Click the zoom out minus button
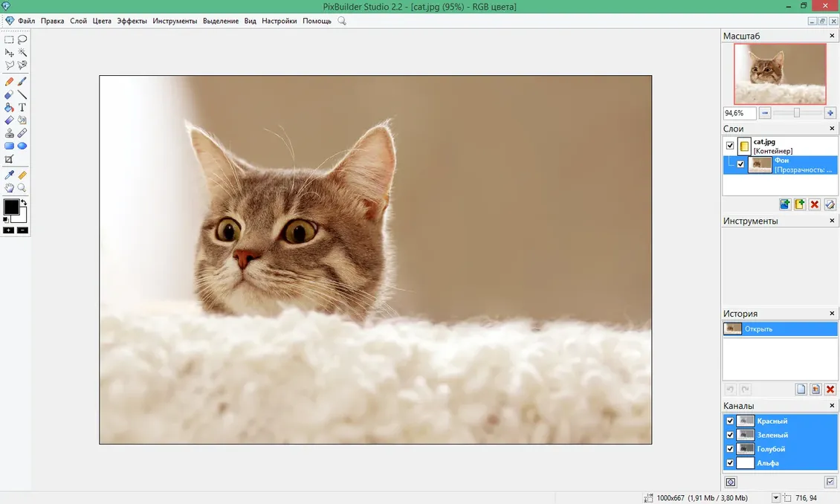 (x=765, y=113)
